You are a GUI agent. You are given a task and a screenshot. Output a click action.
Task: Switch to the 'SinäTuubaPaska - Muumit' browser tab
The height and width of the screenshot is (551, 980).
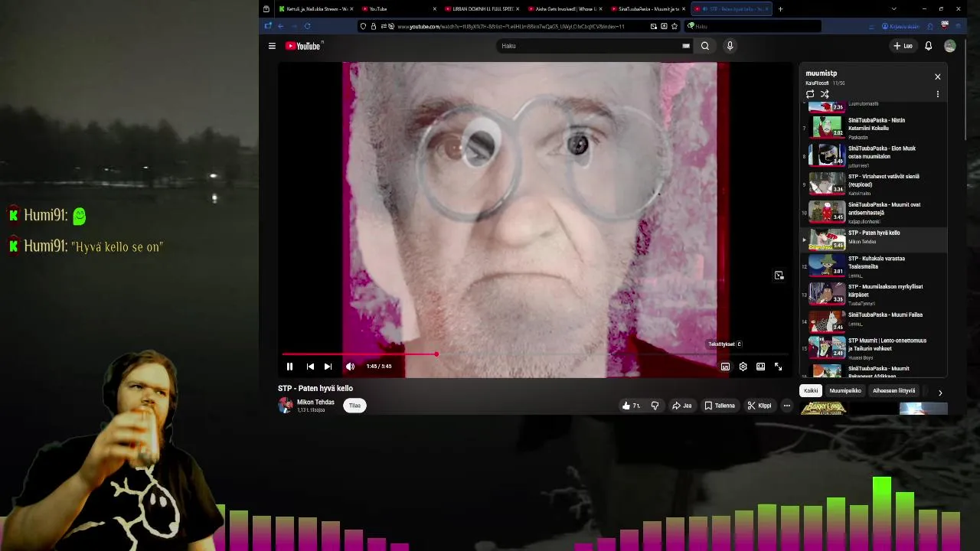click(649, 9)
